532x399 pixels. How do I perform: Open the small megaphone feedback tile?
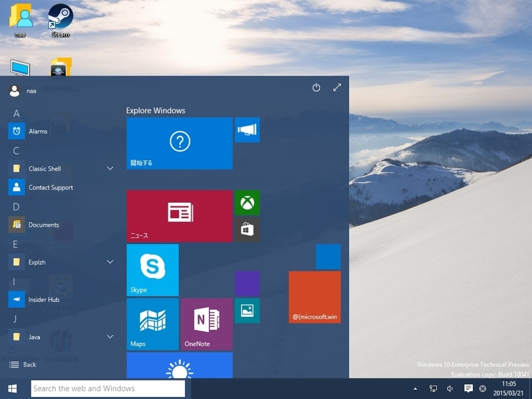[x=247, y=130]
